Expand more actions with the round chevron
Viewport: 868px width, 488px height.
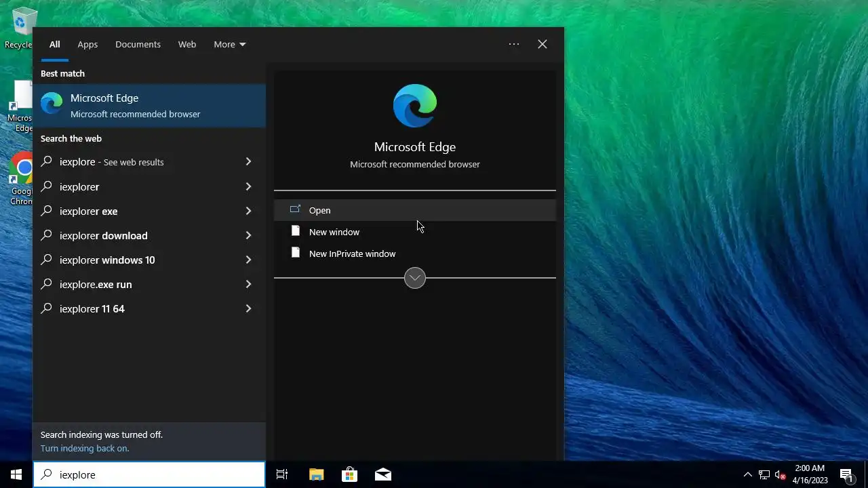click(x=415, y=278)
